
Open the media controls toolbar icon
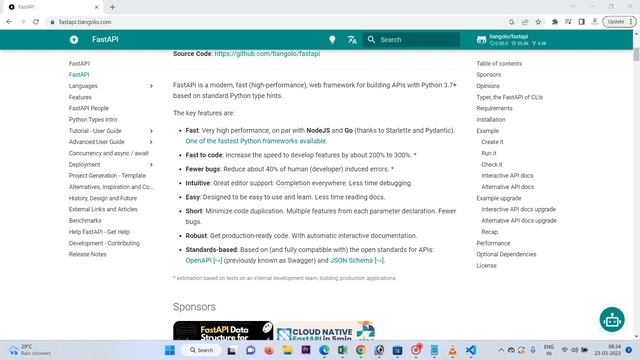(568, 22)
